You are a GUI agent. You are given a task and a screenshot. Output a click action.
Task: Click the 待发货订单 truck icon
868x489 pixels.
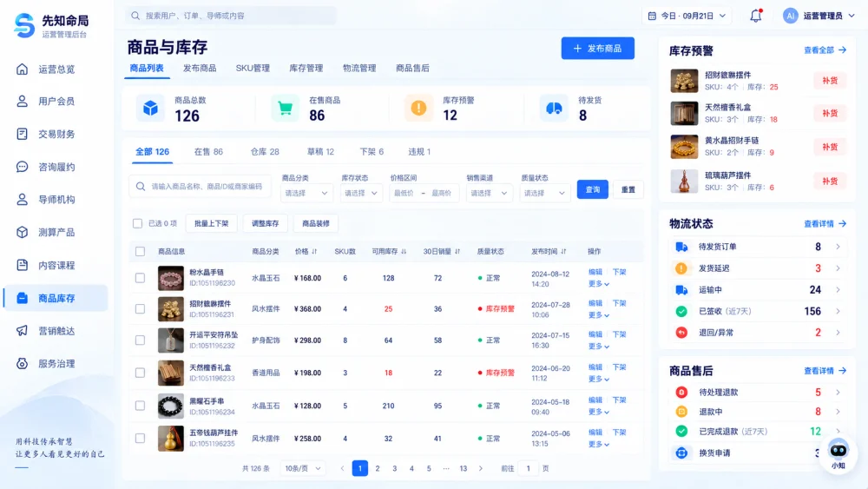click(x=681, y=247)
